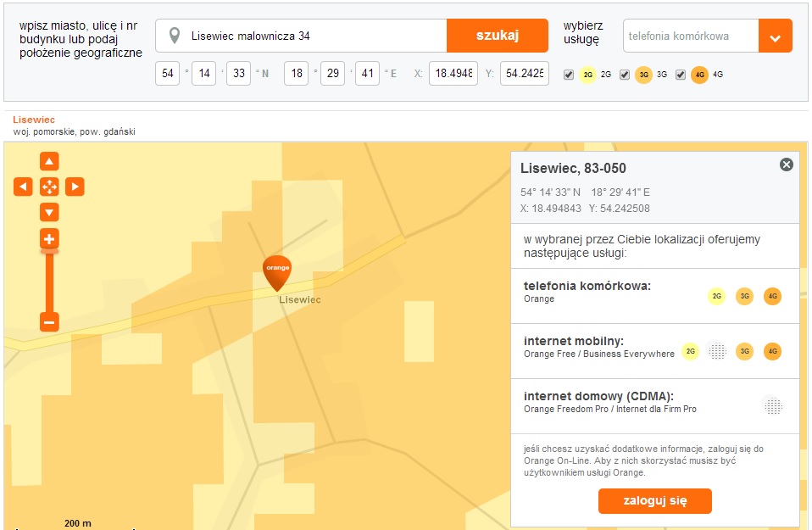Click 4G icon in internet mobilny row
Screen dimensions: 812x530
(773, 351)
